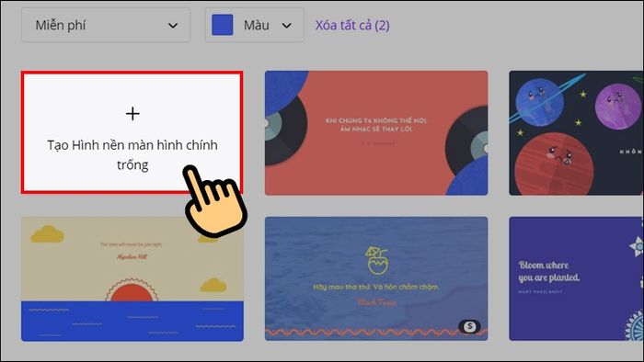Click the chevron arrow beside Miễn phí

(x=173, y=26)
